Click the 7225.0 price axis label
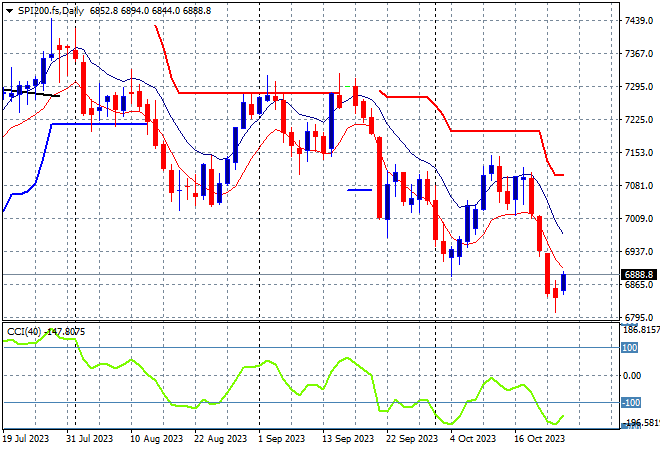The image size is (660, 450). pos(639,120)
